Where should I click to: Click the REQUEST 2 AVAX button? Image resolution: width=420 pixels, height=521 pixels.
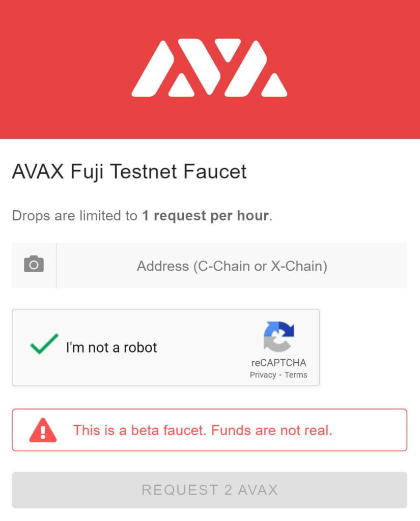pos(210,490)
